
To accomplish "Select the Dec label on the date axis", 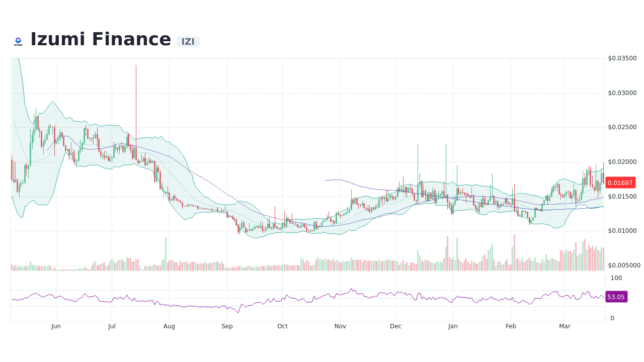I will click(395, 326).
